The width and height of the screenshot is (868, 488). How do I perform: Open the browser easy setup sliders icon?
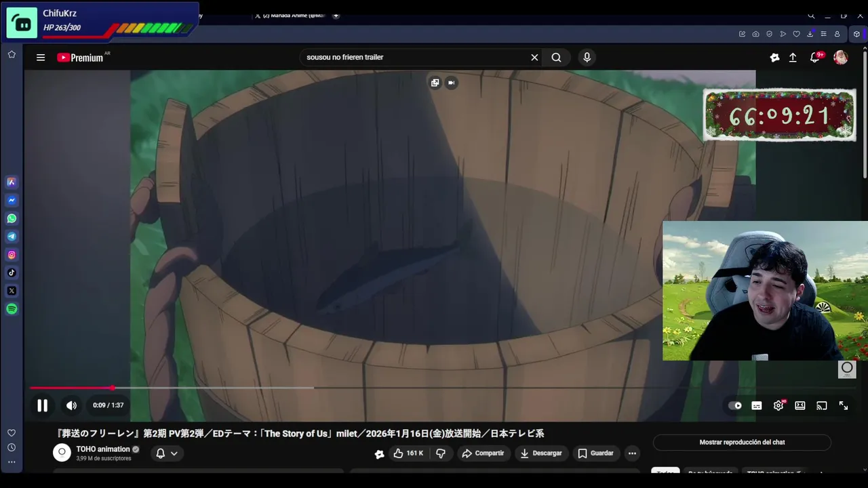pyautogui.click(x=823, y=34)
